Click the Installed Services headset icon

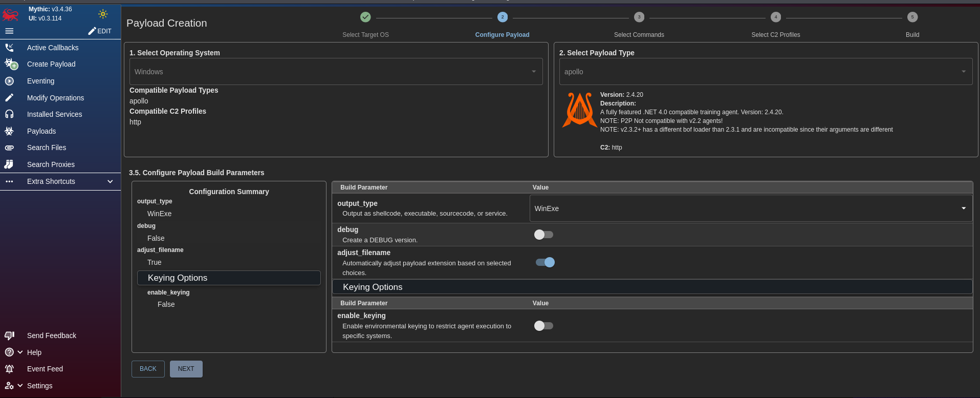[x=9, y=114]
